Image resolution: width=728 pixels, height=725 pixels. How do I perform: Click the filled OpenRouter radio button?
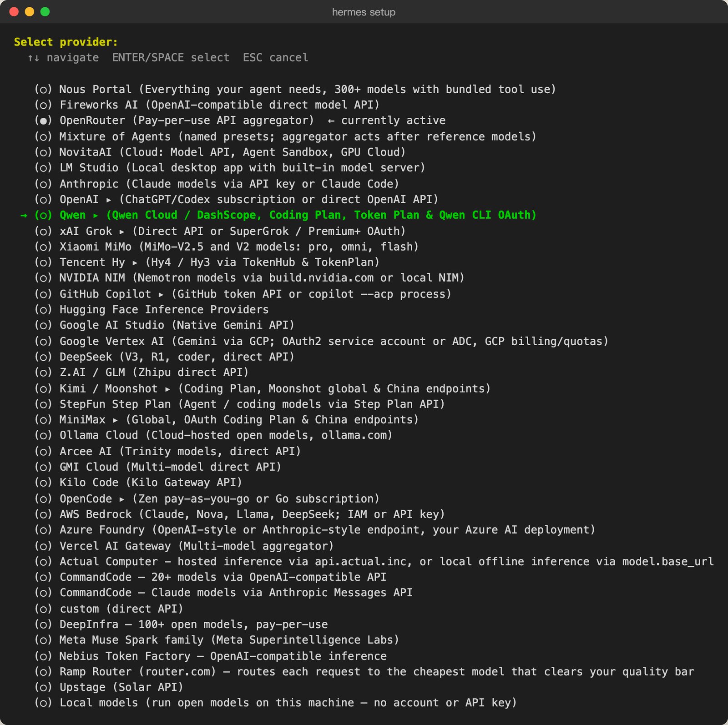(43, 121)
